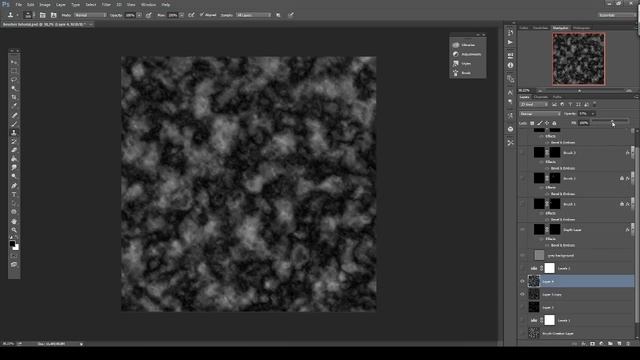Select the Horizontal Type tool
The image size is (640, 360).
click(x=14, y=194)
